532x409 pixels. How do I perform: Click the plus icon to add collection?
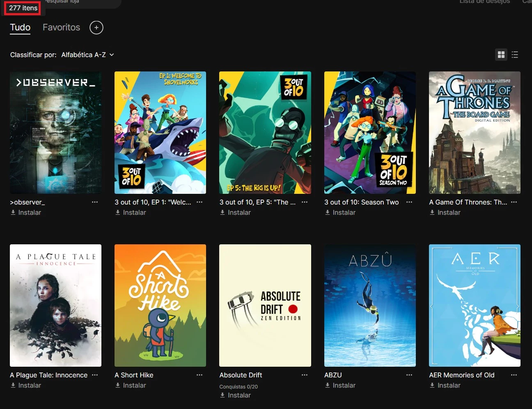[96, 28]
